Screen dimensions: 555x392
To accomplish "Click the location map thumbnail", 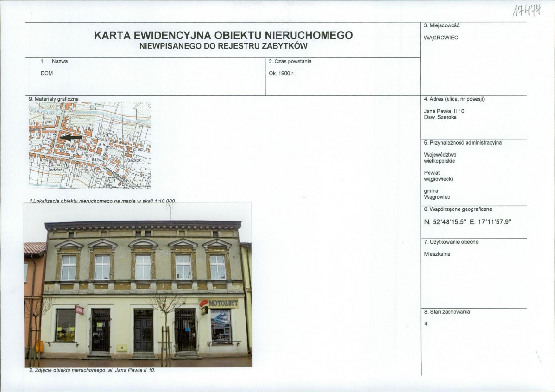I will coord(90,145).
